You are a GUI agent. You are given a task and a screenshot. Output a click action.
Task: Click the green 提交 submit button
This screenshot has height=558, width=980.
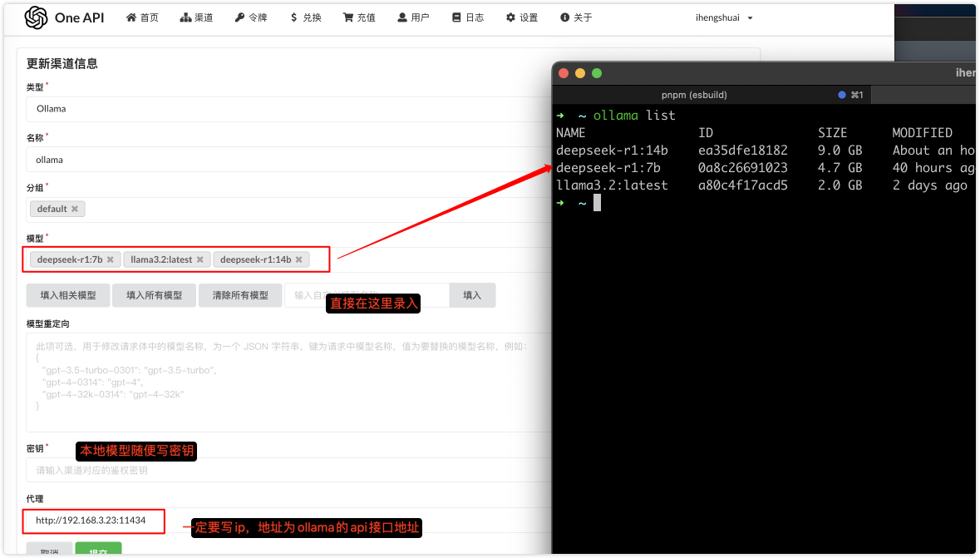point(98,549)
